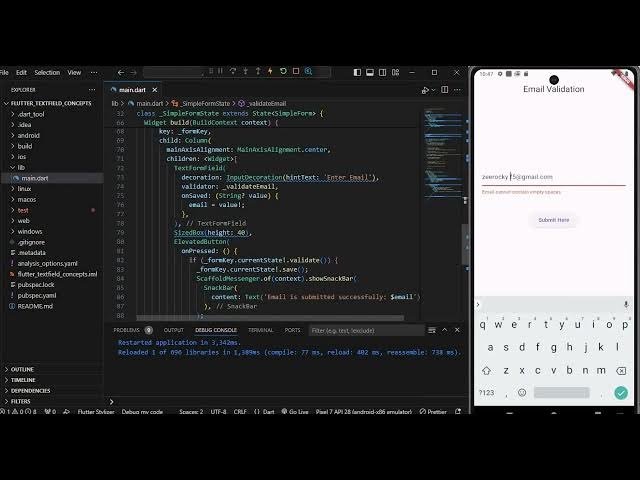Expand the TIMELINE section
Image resolution: width=640 pixels, height=480 pixels.
coord(23,380)
